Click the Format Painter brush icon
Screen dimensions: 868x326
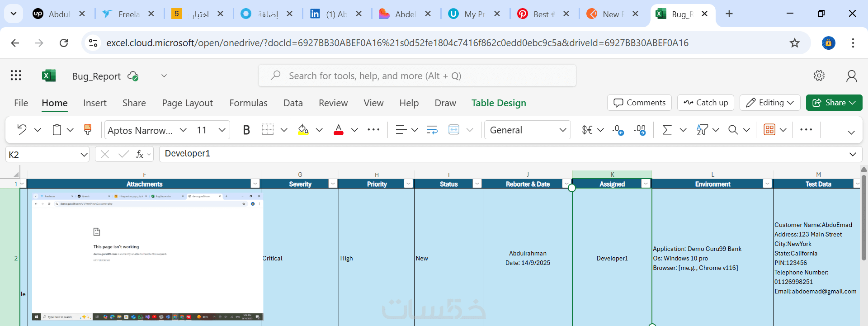(88, 130)
